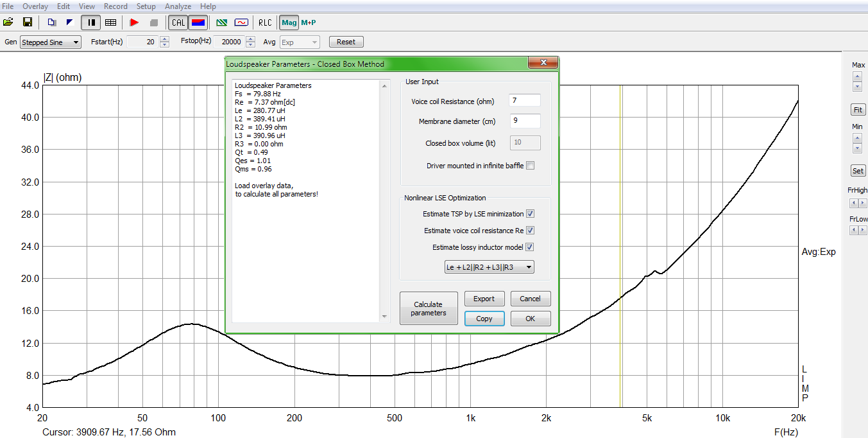Toggle the red-blue split toolbar icon
868x438 pixels.
click(198, 22)
